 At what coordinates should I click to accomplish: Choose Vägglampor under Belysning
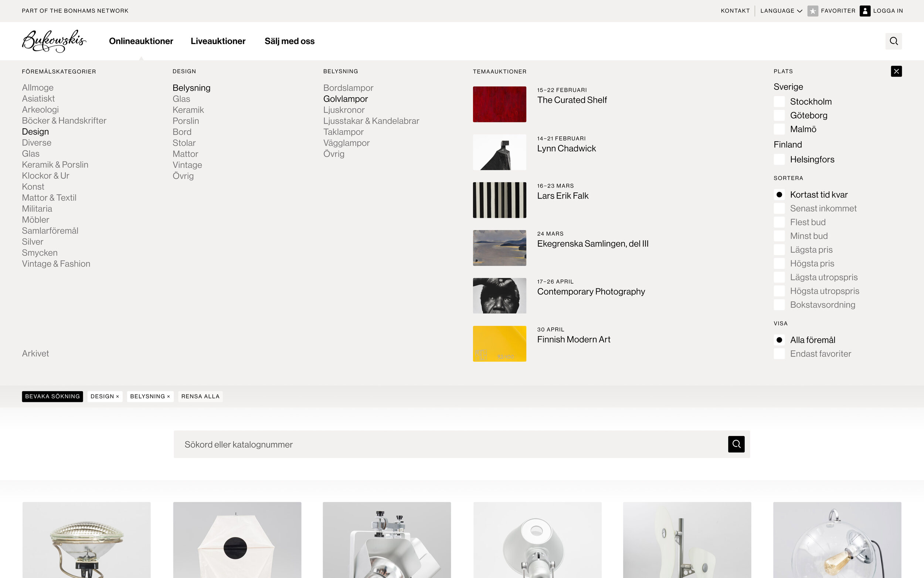(346, 143)
